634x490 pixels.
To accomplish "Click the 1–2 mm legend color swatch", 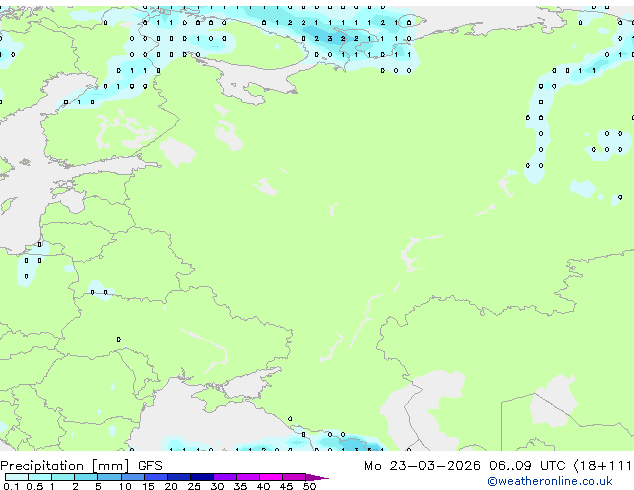I will (x=63, y=477).
